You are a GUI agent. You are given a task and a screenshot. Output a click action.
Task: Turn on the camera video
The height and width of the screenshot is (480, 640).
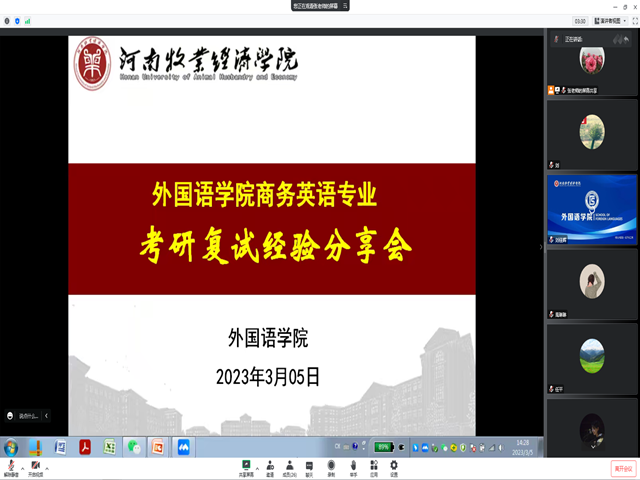[x=36, y=465]
